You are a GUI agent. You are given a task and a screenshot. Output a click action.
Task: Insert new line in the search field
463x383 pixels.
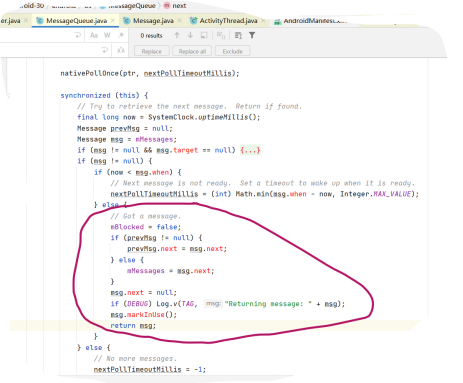78,35
